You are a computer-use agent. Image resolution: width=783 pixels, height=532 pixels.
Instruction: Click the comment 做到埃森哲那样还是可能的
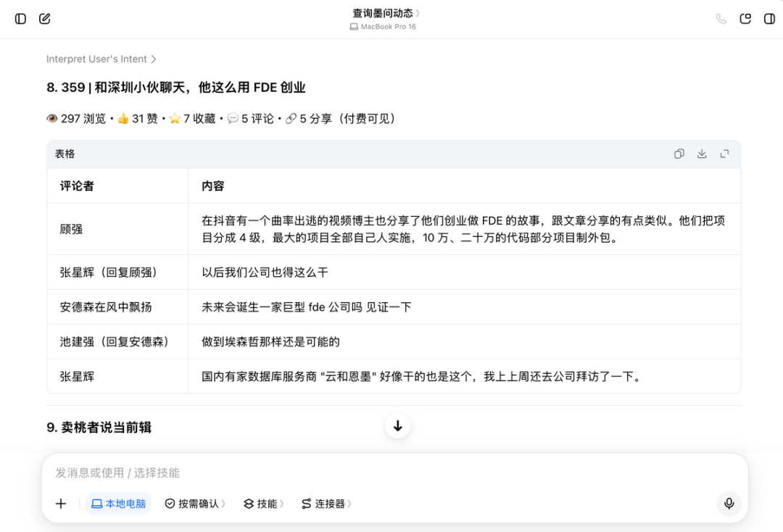(x=270, y=341)
